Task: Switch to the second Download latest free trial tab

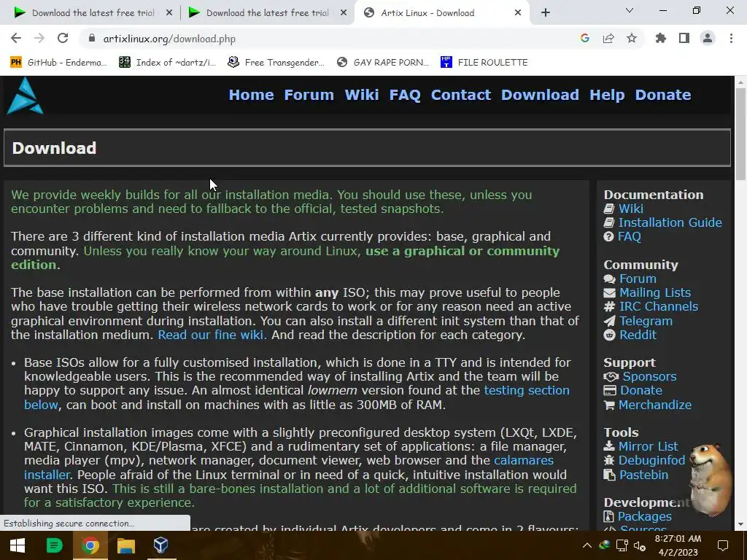Action: click(x=267, y=13)
